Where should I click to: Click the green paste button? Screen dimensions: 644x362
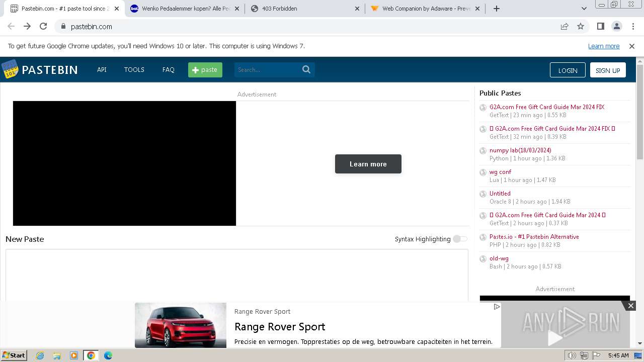[205, 70]
